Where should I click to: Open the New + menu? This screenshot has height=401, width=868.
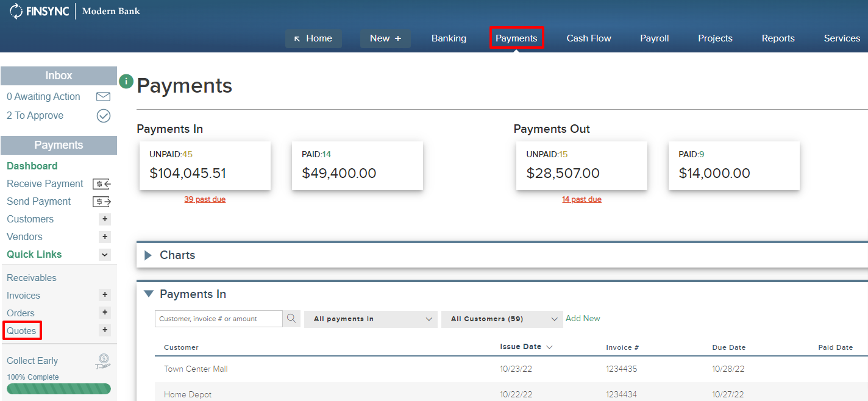point(385,38)
